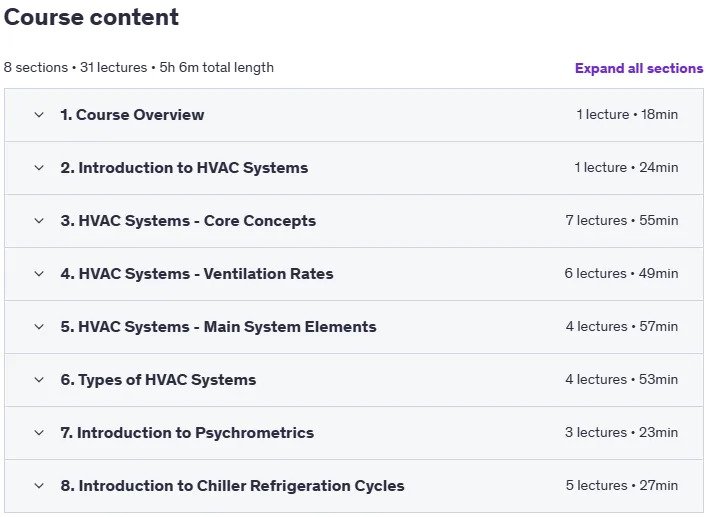710x517 pixels.
Task: Select '4. HVAC Systems - Ventilation Rates' heading
Action: [197, 273]
